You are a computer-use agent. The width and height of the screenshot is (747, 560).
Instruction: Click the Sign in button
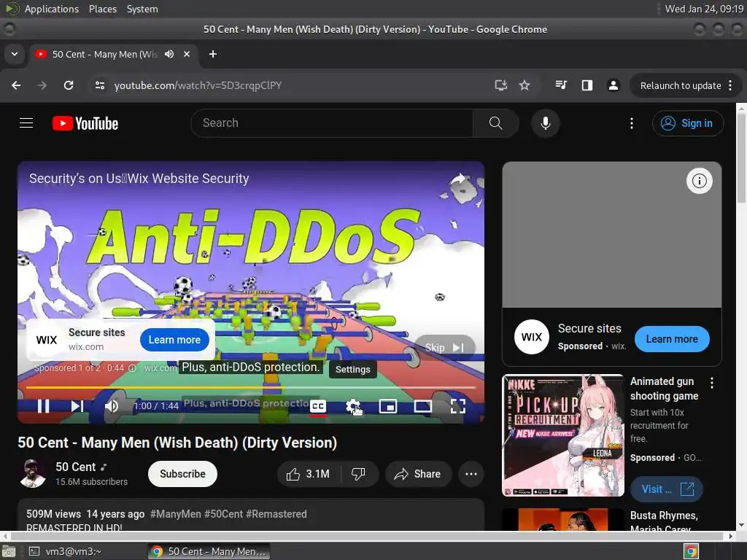(x=688, y=123)
